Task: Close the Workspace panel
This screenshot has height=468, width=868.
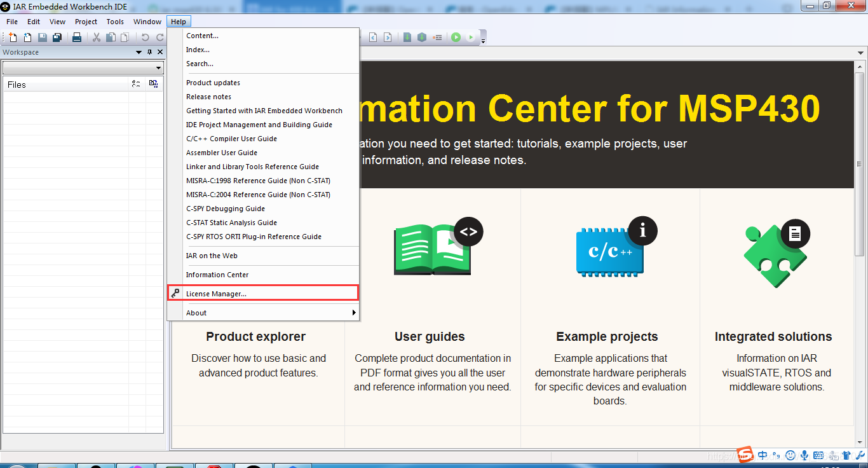Action: point(160,52)
